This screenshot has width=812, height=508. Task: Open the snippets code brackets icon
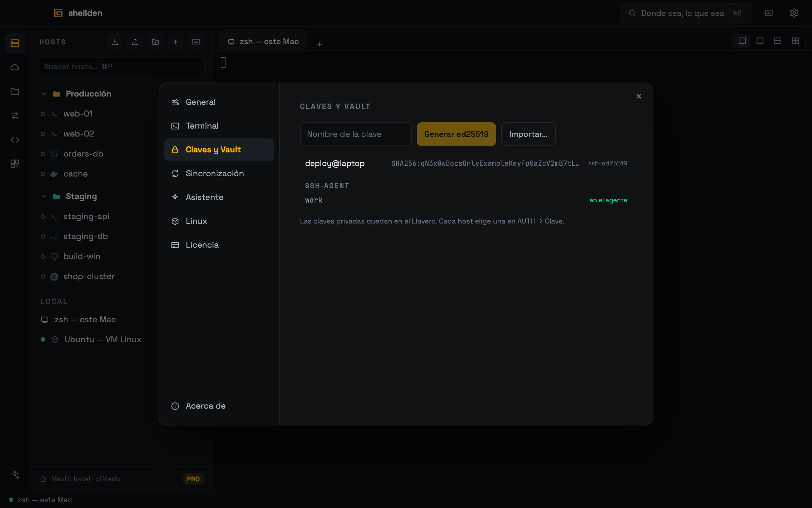pyautogui.click(x=15, y=140)
